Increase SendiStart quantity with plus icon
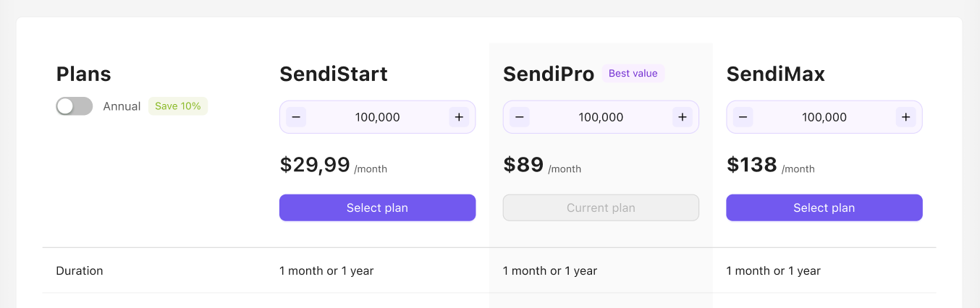Screen dimensions: 980x308 point(459,117)
